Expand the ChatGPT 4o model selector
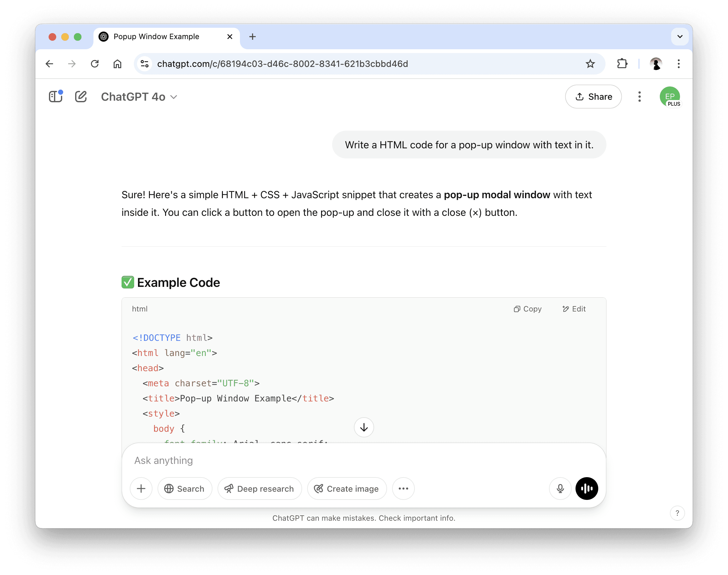This screenshot has height=575, width=728. click(139, 97)
